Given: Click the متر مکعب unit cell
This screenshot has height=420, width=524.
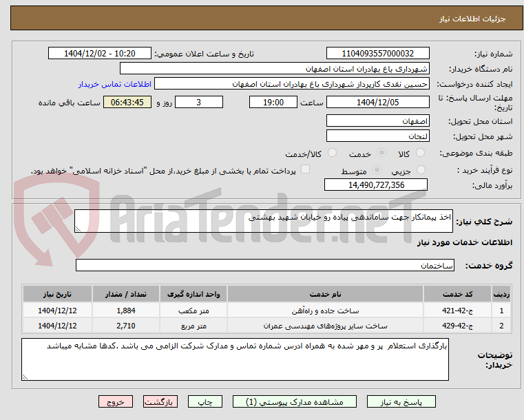Looking at the screenshot, I should tap(193, 311).
